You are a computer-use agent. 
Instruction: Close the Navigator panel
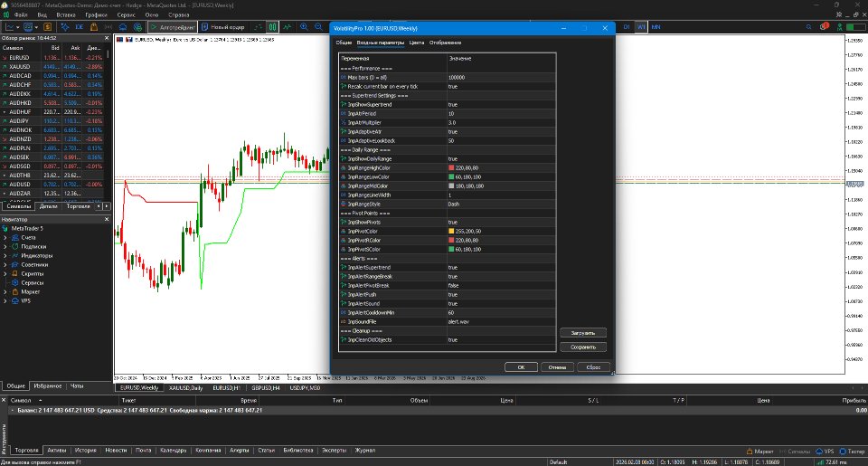pyautogui.click(x=107, y=219)
